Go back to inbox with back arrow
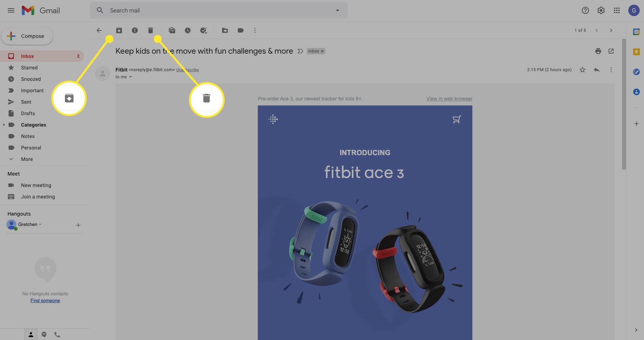Viewport: 644px width, 340px height. click(x=99, y=30)
